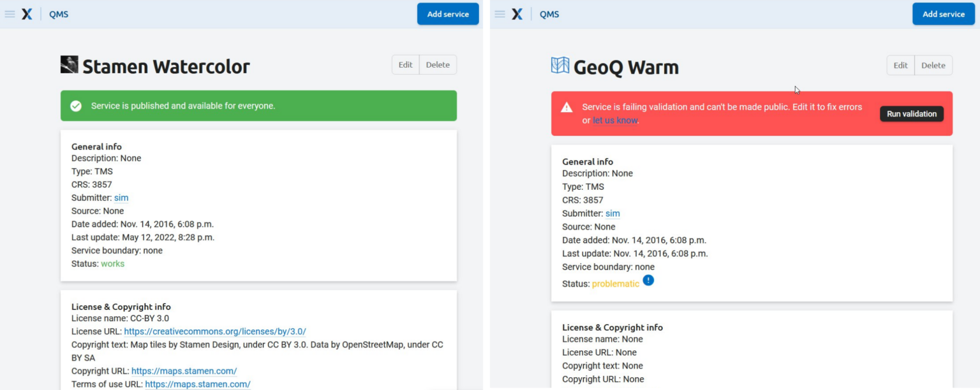The height and width of the screenshot is (390, 980).
Task: Delete the Stamen Watercolor service
Action: point(438,65)
